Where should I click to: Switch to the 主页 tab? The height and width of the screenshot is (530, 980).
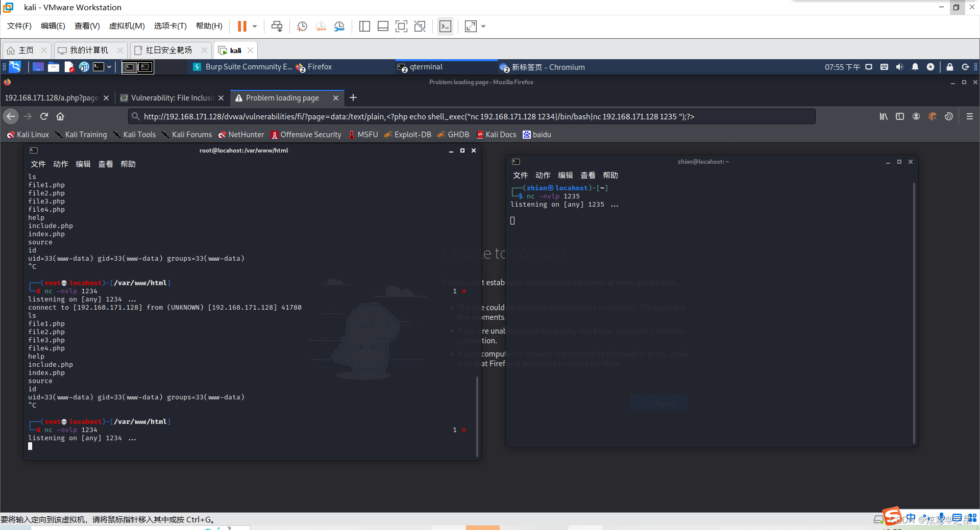tap(26, 50)
